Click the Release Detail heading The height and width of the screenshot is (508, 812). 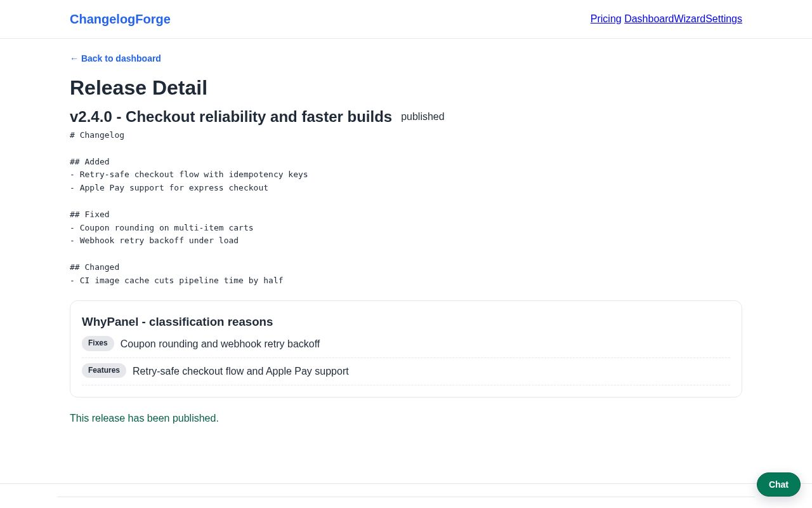click(138, 88)
